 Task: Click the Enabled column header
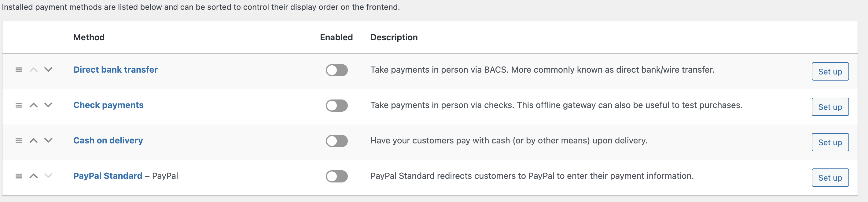[x=336, y=37]
